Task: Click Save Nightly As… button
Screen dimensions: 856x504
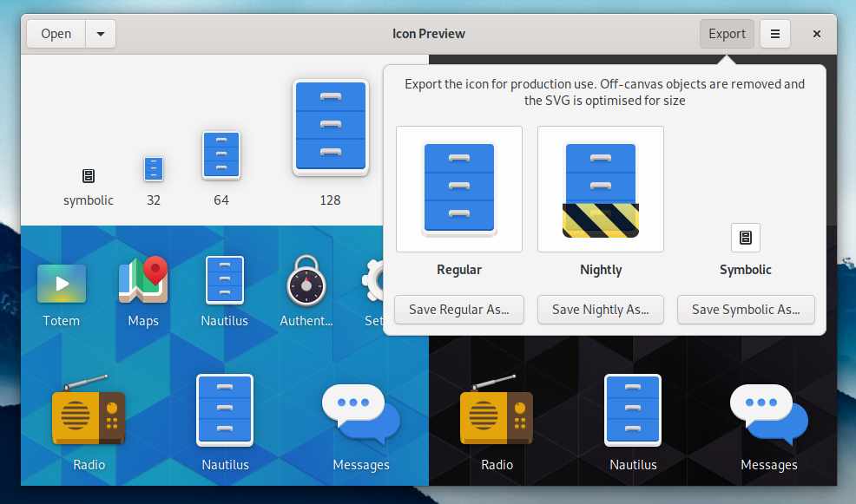Action: [601, 310]
